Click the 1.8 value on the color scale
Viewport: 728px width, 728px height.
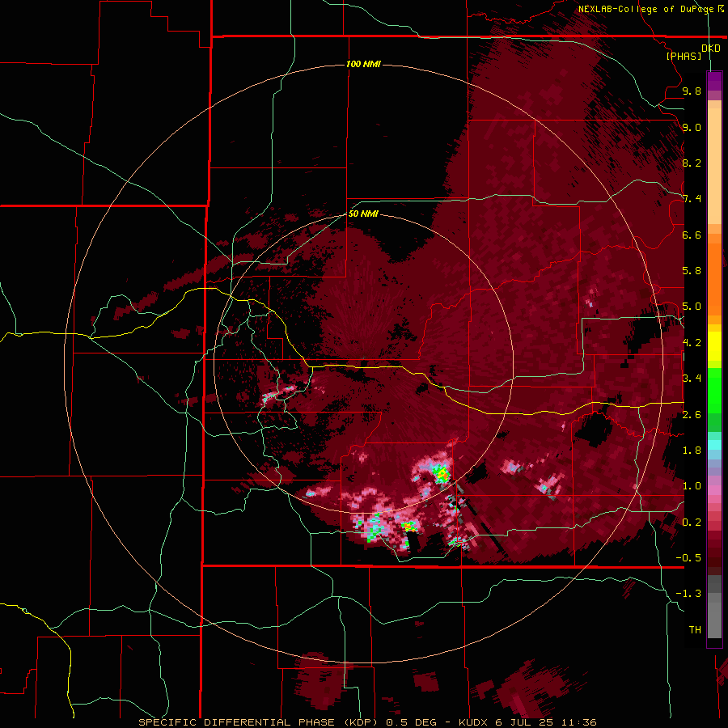tap(692, 451)
